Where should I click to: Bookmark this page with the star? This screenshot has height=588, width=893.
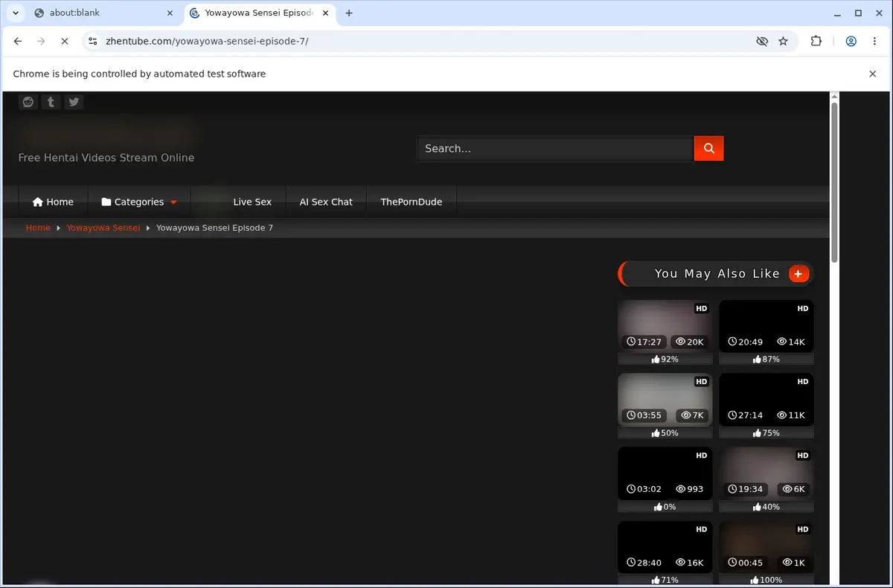coord(783,42)
